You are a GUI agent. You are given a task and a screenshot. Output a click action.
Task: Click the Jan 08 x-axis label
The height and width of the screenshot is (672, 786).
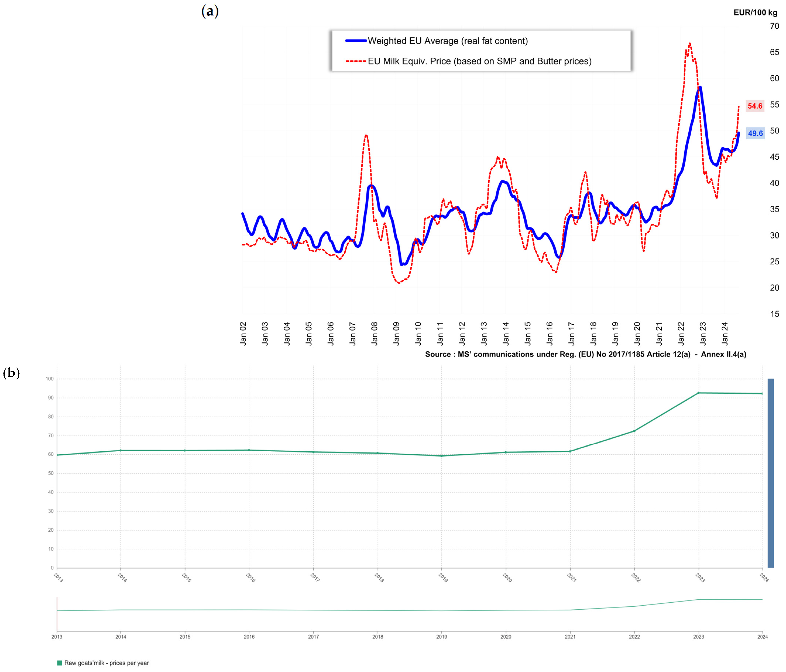click(x=374, y=334)
